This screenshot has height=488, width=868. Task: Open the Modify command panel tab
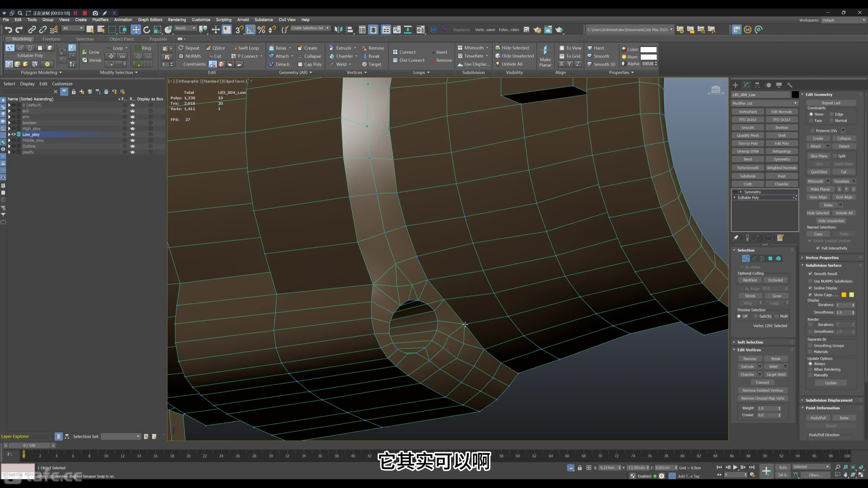[746, 85]
